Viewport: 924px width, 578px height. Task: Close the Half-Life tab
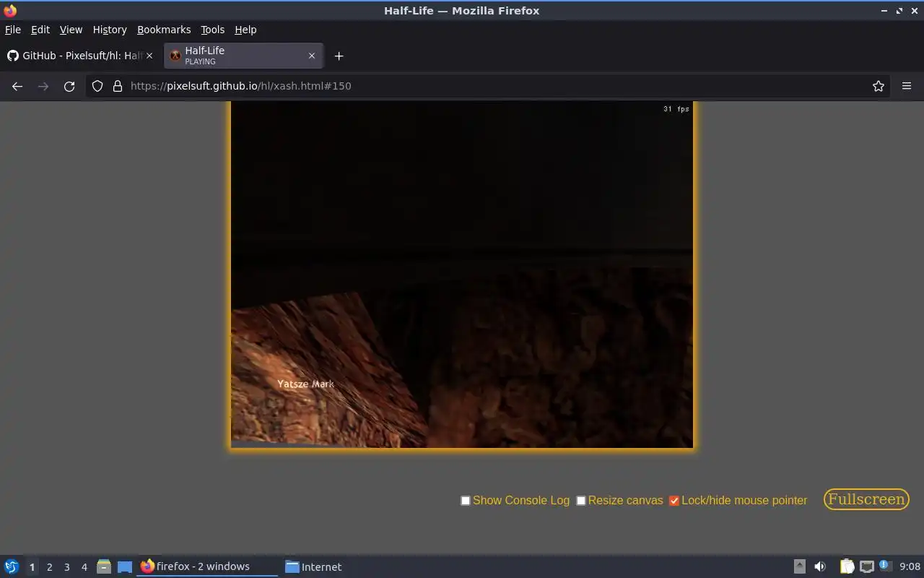[x=312, y=56]
